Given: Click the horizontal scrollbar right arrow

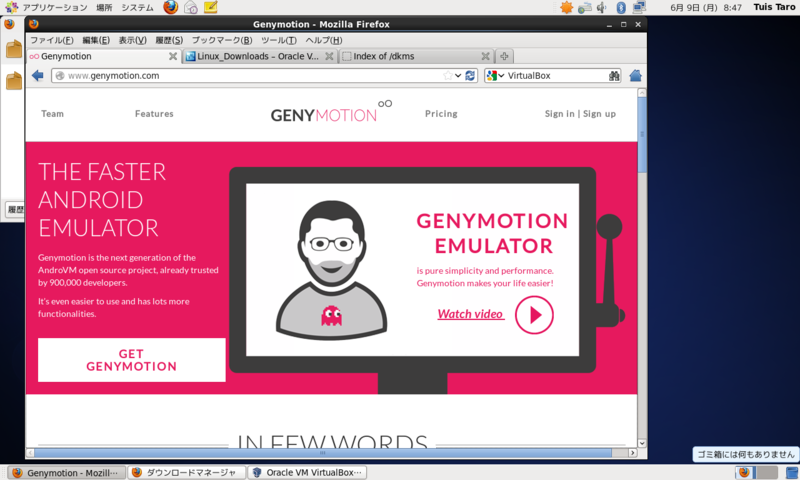Looking at the screenshot, I should (x=632, y=452).
